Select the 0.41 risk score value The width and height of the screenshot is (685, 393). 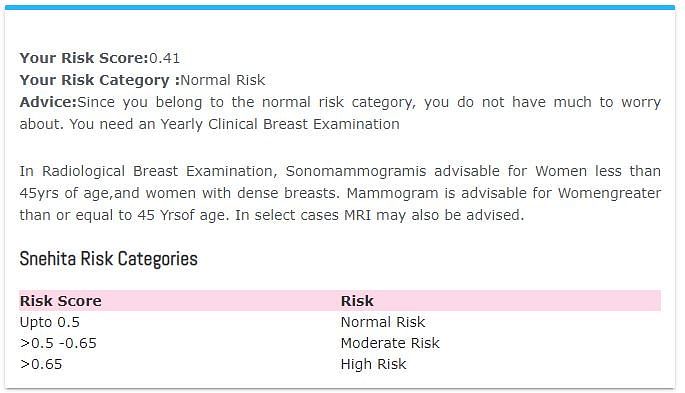pyautogui.click(x=164, y=58)
